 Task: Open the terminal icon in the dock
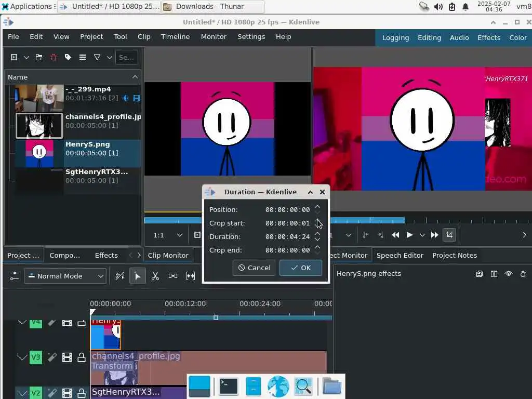pyautogui.click(x=229, y=386)
